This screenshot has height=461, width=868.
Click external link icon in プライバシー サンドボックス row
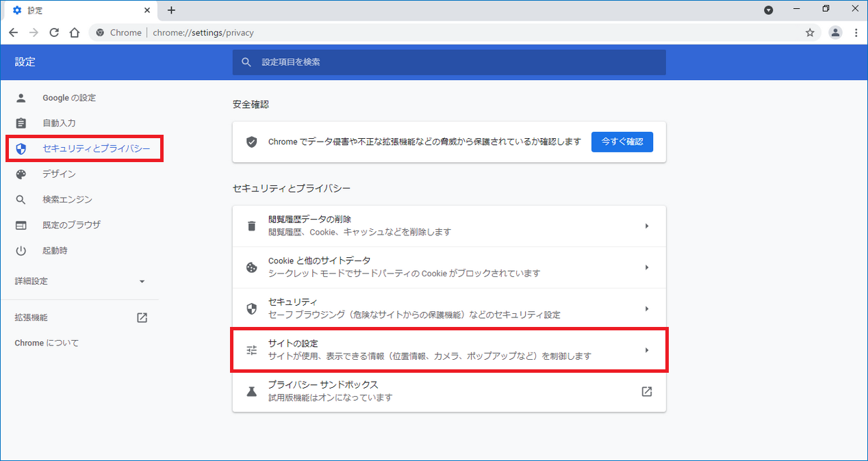click(x=646, y=391)
